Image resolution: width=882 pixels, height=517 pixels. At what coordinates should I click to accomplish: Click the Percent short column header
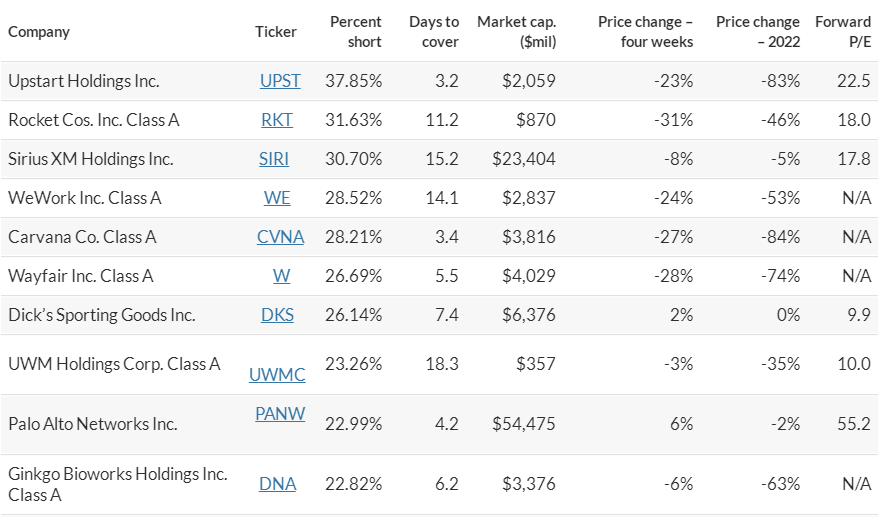click(356, 31)
